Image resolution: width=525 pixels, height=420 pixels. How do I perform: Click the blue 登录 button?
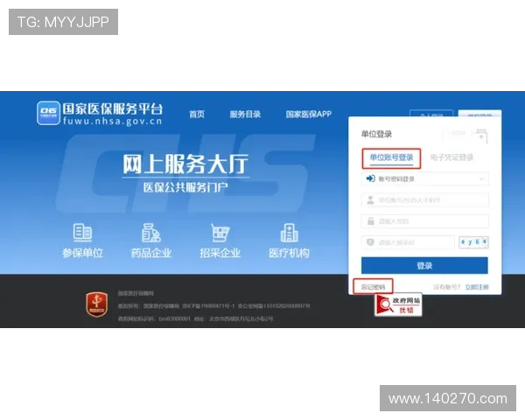coord(424,266)
